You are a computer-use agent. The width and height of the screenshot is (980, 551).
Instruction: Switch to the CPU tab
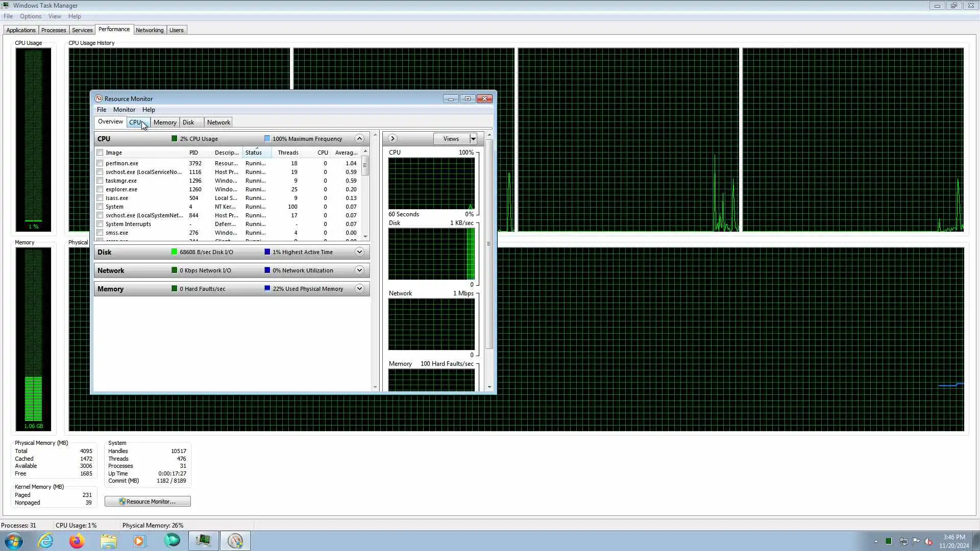tap(135, 122)
